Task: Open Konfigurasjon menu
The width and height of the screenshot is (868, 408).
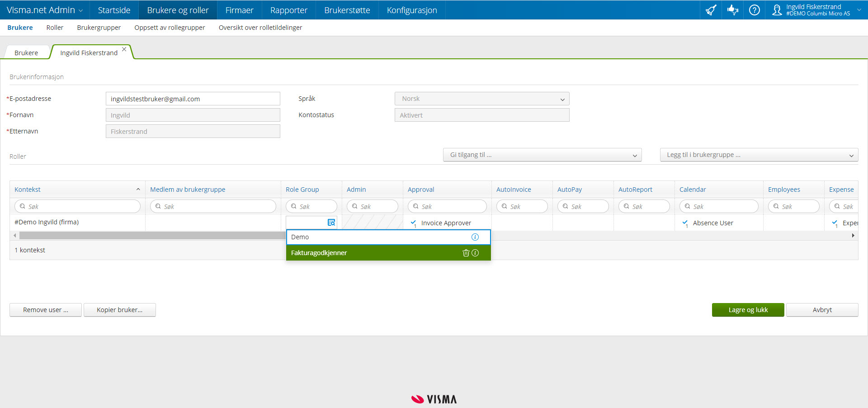Action: [412, 10]
